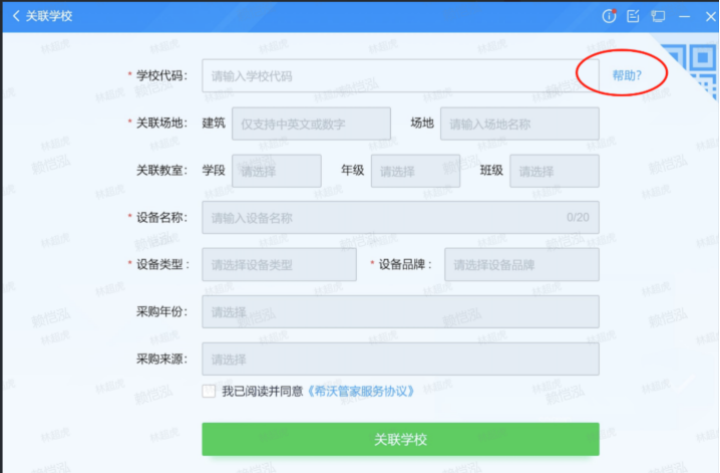Expand the 采购来源 dropdown
This screenshot has height=473, width=720.
point(400,359)
